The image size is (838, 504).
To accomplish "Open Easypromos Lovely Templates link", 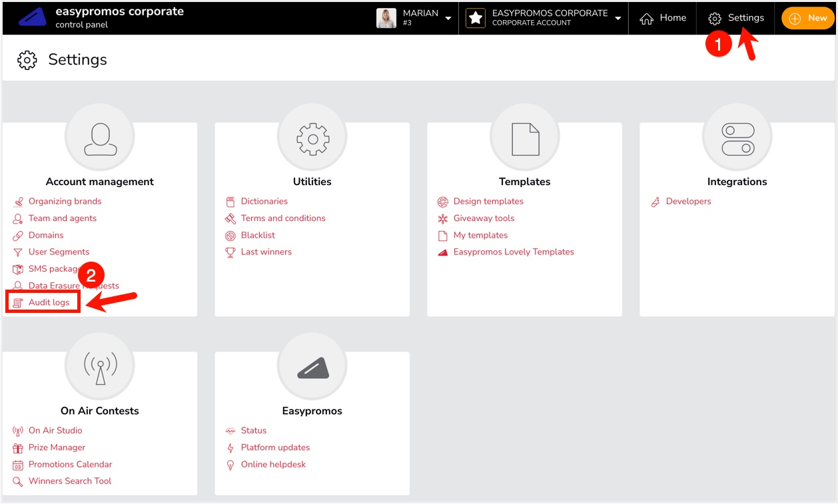I will click(514, 252).
